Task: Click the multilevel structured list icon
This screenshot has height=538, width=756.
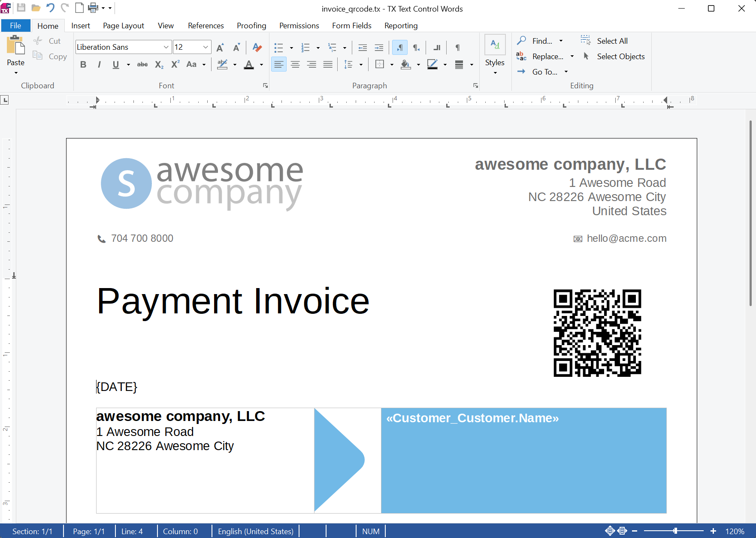Action: tap(333, 47)
